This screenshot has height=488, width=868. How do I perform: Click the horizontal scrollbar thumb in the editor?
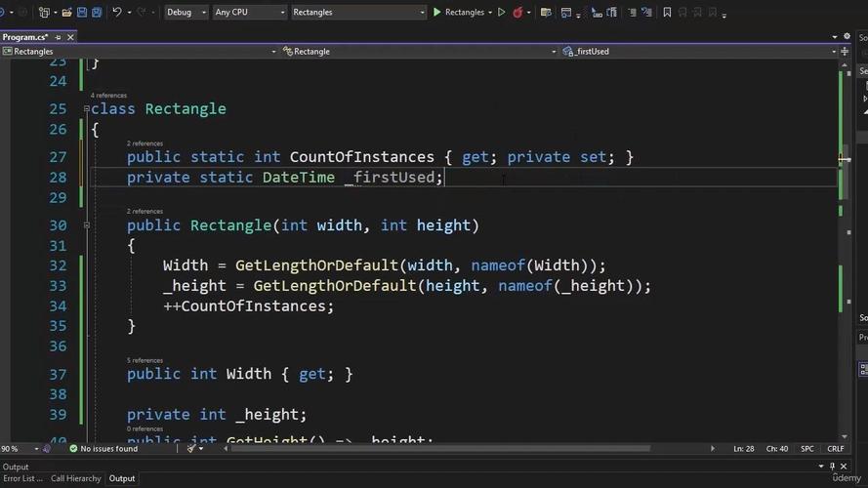click(x=440, y=449)
